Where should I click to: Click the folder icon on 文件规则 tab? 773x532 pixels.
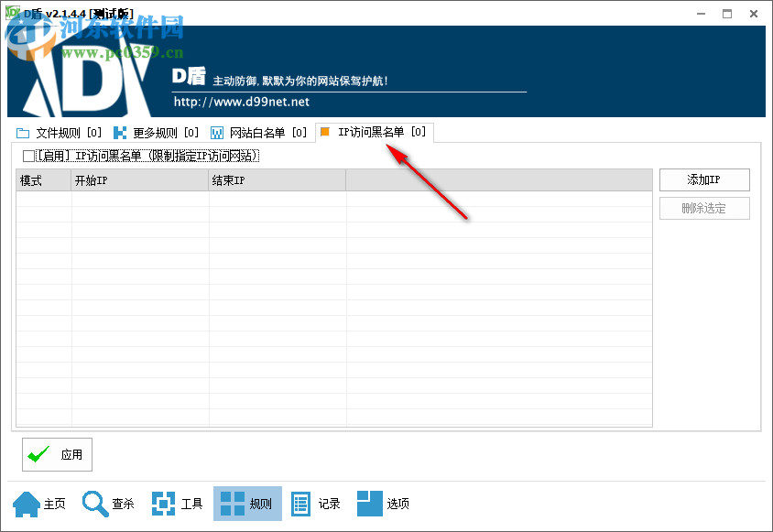click(x=23, y=133)
